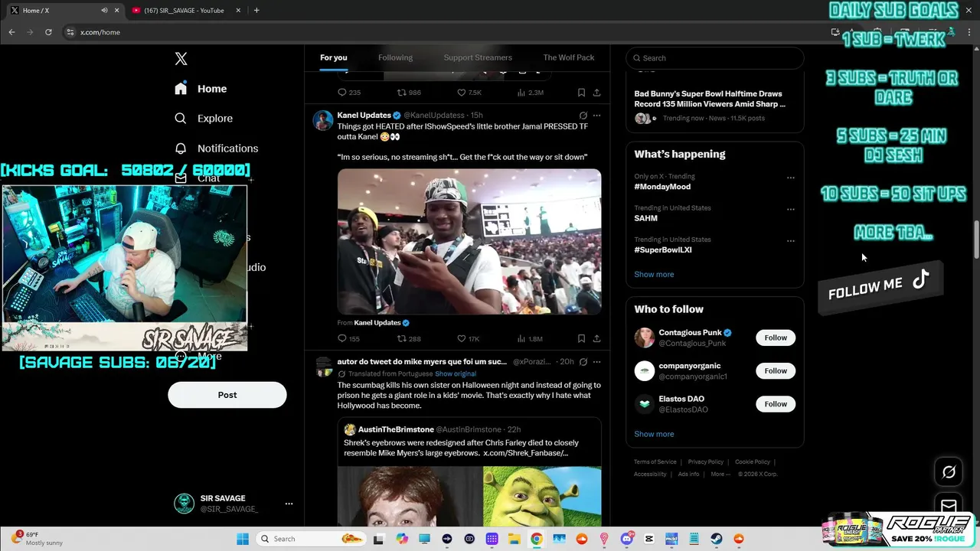980x551 pixels.
Task: Open Kanel Updates profile avatar
Action: 323,120
